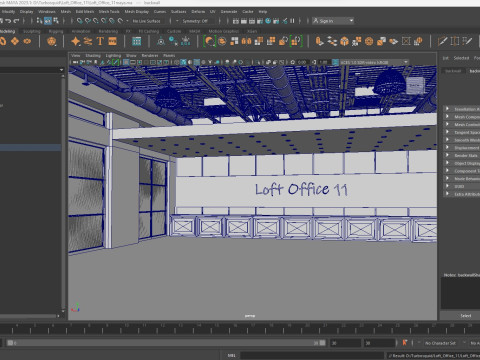Click the Insert Edge Loop shelf icon
This screenshot has width=480, height=360.
[455, 41]
